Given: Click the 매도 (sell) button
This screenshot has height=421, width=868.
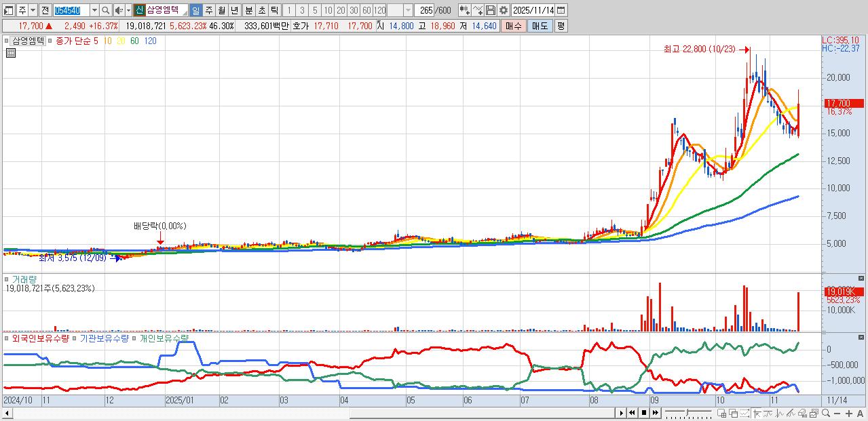Looking at the screenshot, I should (x=540, y=26).
